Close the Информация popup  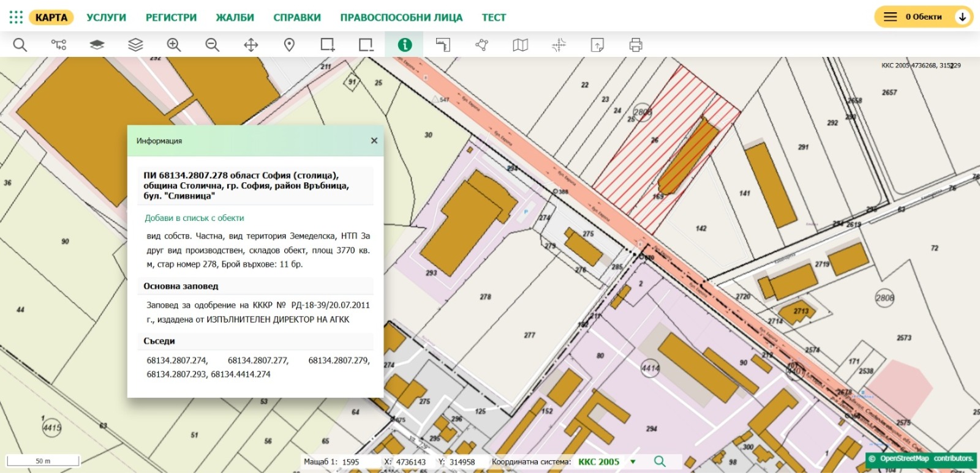pos(374,141)
